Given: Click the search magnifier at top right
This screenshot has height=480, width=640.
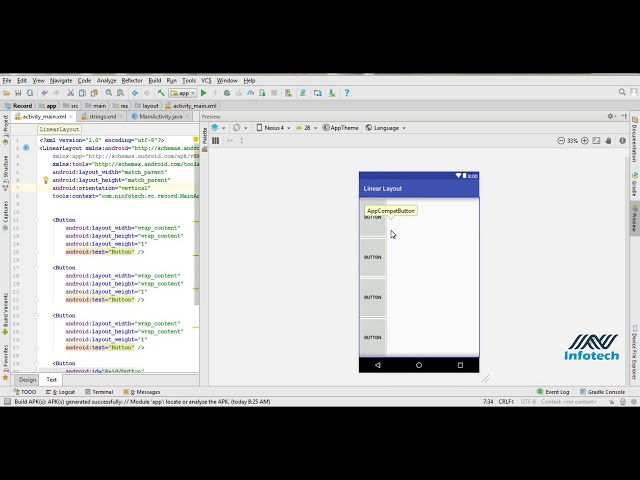Looking at the screenshot, I should [622, 92].
